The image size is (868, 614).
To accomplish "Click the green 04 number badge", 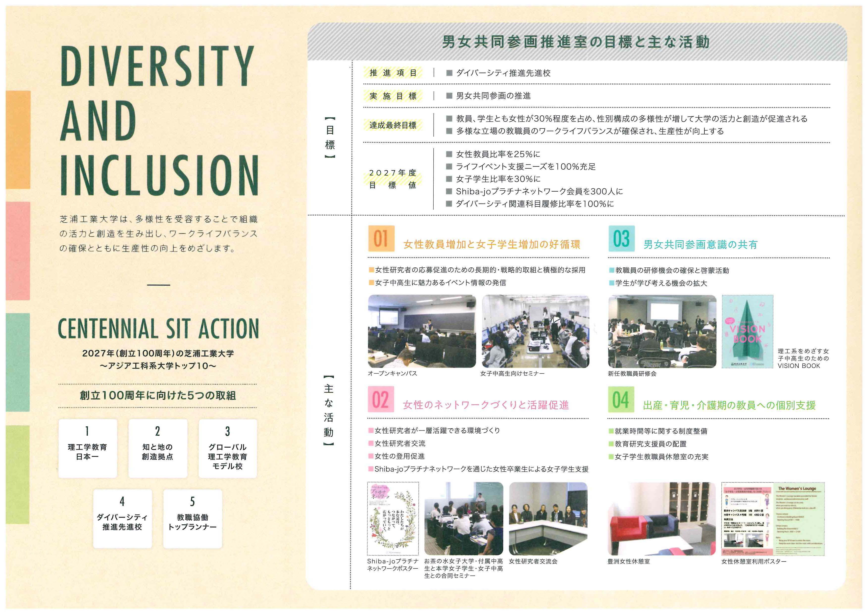I will 621,400.
